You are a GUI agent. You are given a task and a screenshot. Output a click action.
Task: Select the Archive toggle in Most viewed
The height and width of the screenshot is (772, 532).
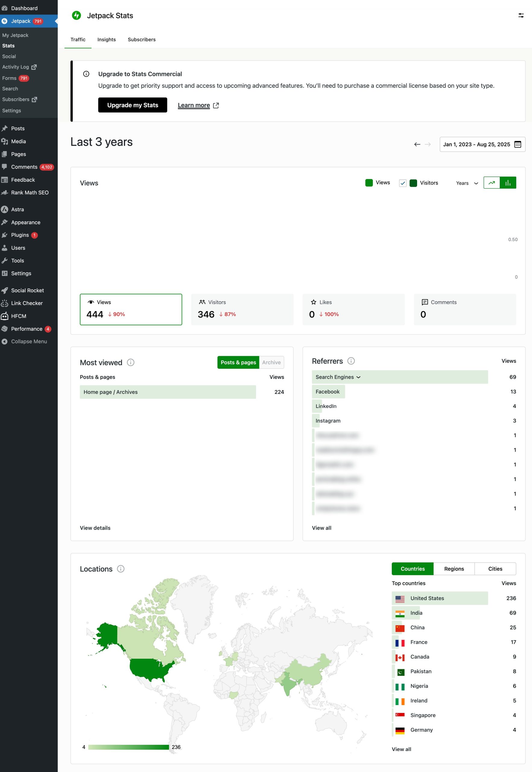coord(271,362)
